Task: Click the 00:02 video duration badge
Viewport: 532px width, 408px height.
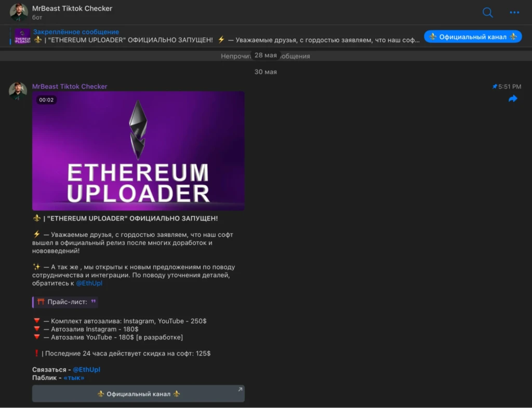Action: (x=46, y=100)
